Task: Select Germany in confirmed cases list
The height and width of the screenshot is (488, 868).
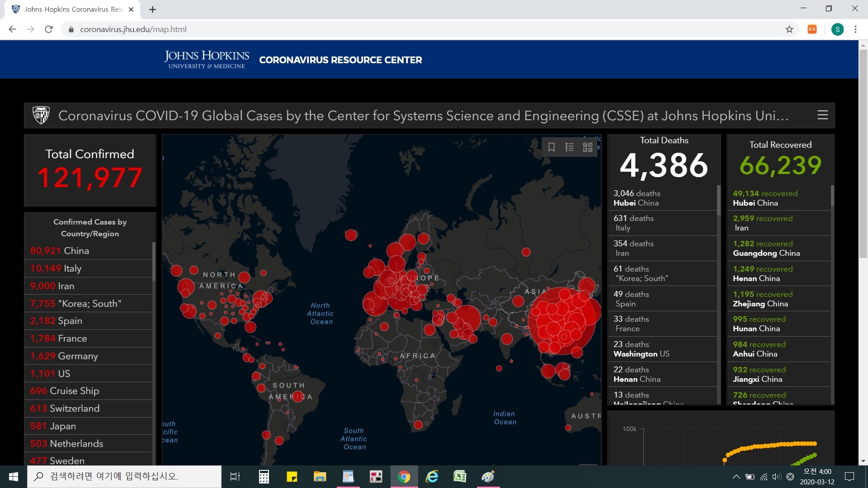Action: tap(88, 356)
